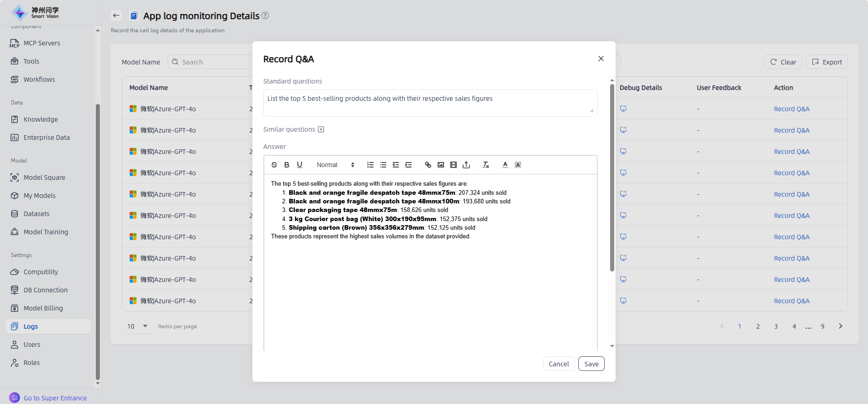Viewport: 868px width, 404px height.
Task: Click the Standard questions text field
Action: click(x=430, y=103)
